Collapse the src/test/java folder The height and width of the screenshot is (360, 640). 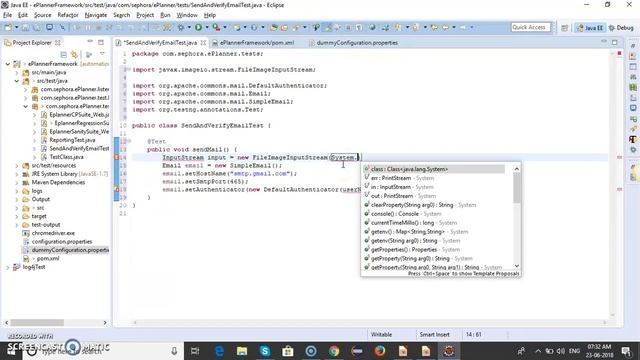[x=17, y=81]
